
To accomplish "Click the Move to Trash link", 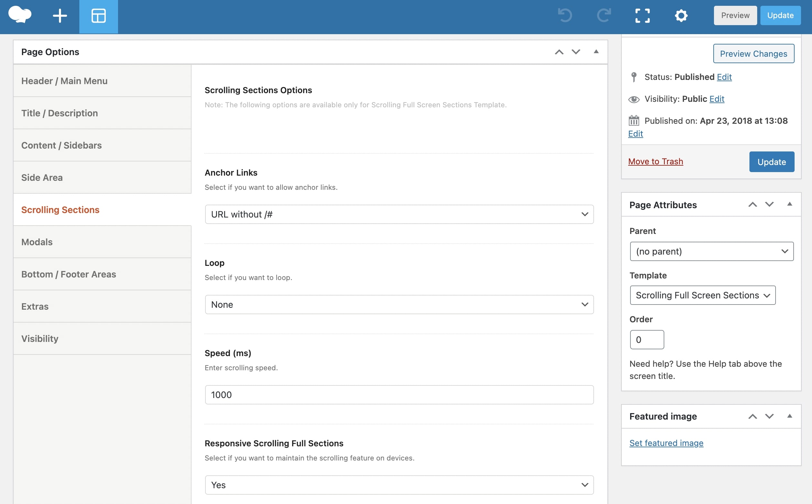I will click(655, 161).
